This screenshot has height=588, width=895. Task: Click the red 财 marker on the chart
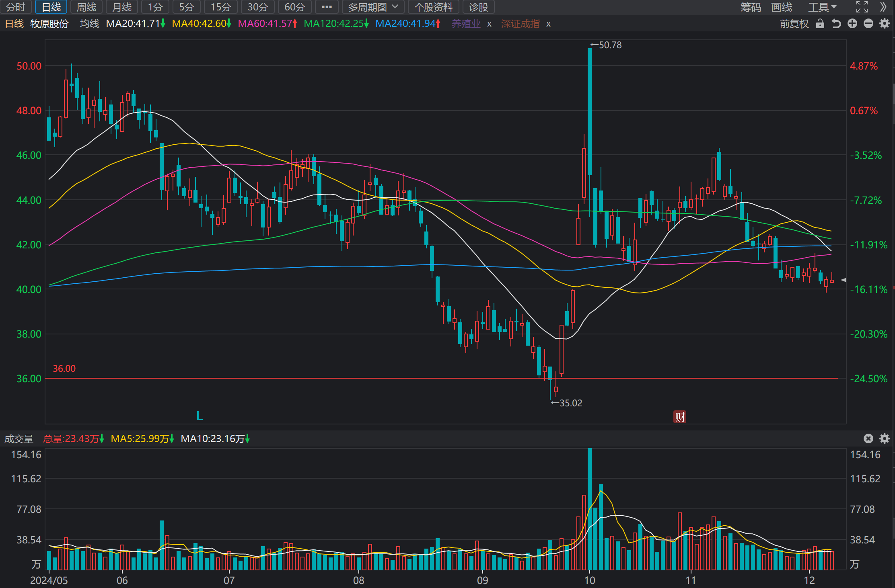(x=680, y=417)
